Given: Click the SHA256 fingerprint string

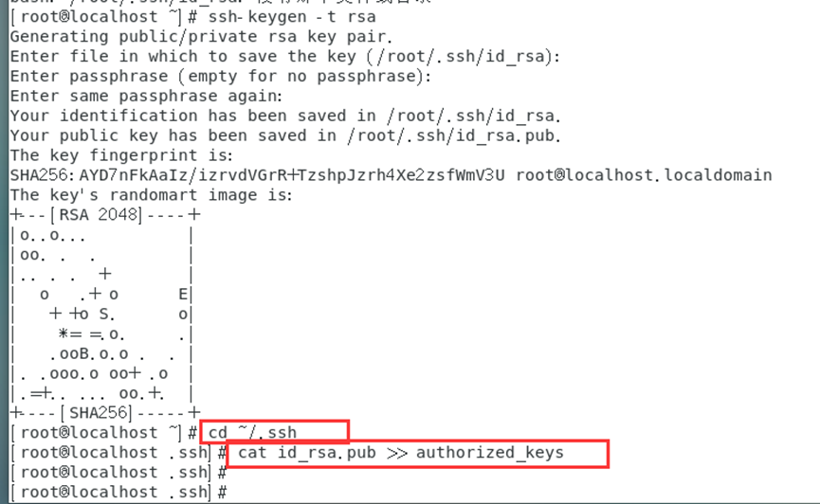Looking at the screenshot, I should (257, 175).
